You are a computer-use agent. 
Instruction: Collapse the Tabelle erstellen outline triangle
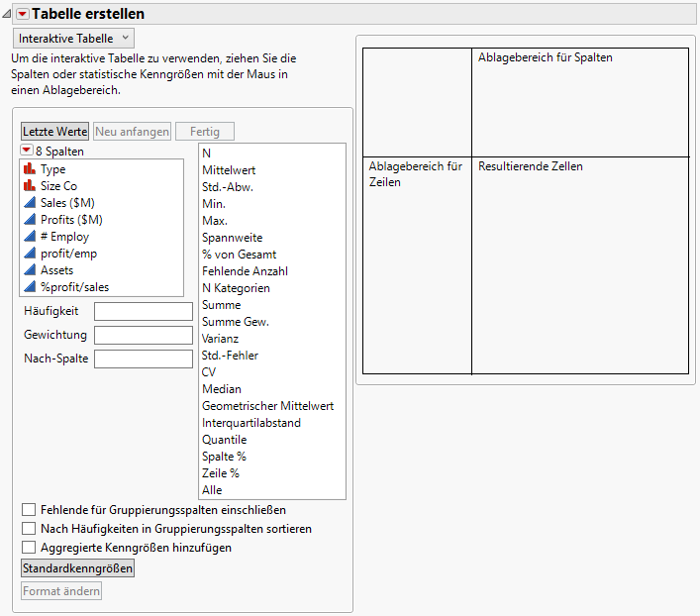point(8,14)
